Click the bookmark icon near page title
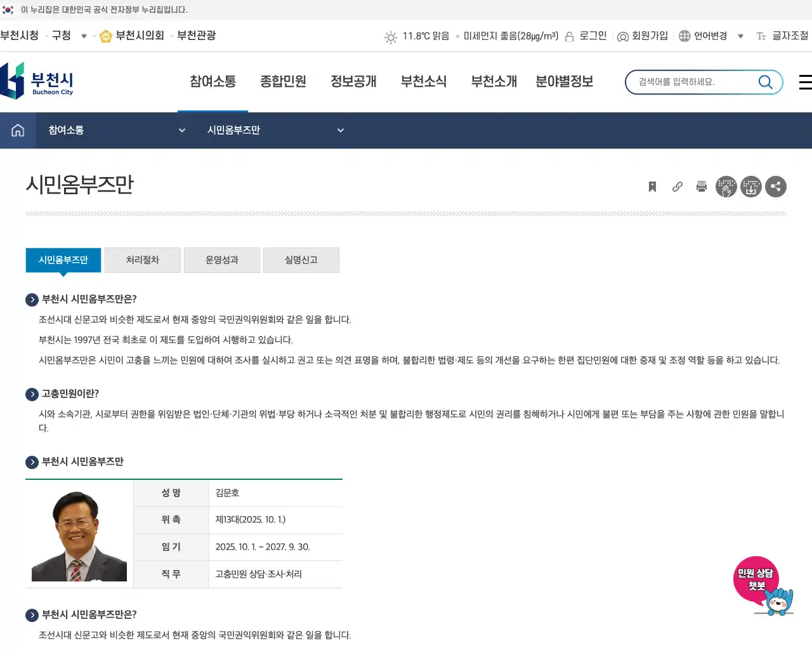 click(x=652, y=186)
